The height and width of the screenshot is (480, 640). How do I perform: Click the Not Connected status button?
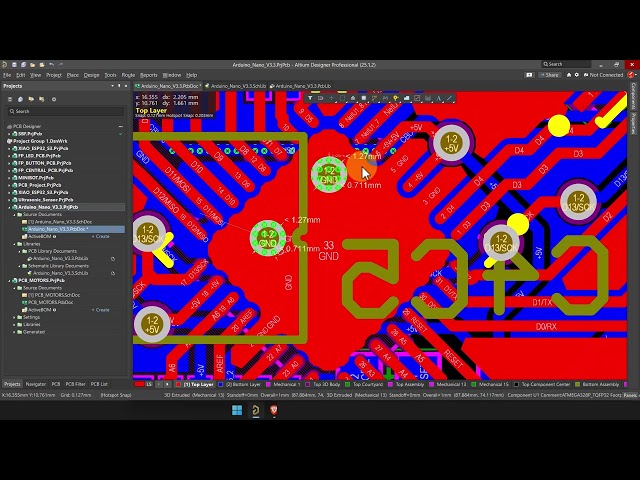coord(603,75)
